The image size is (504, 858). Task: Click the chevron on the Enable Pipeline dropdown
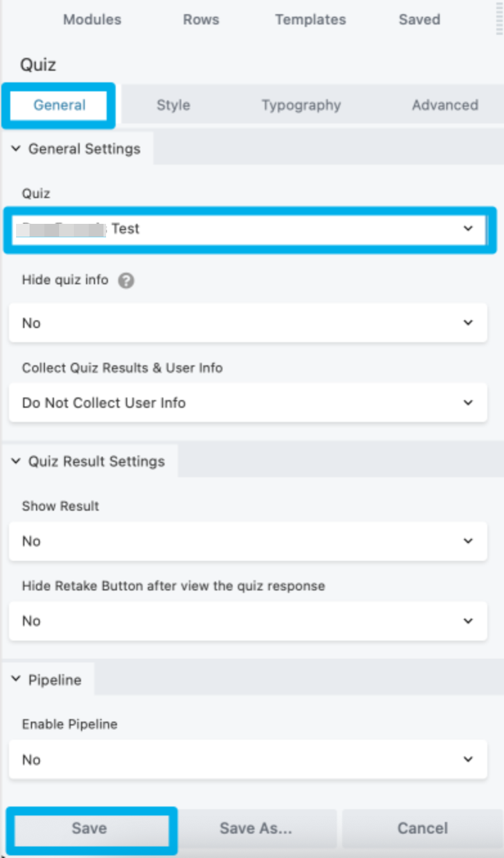(469, 759)
